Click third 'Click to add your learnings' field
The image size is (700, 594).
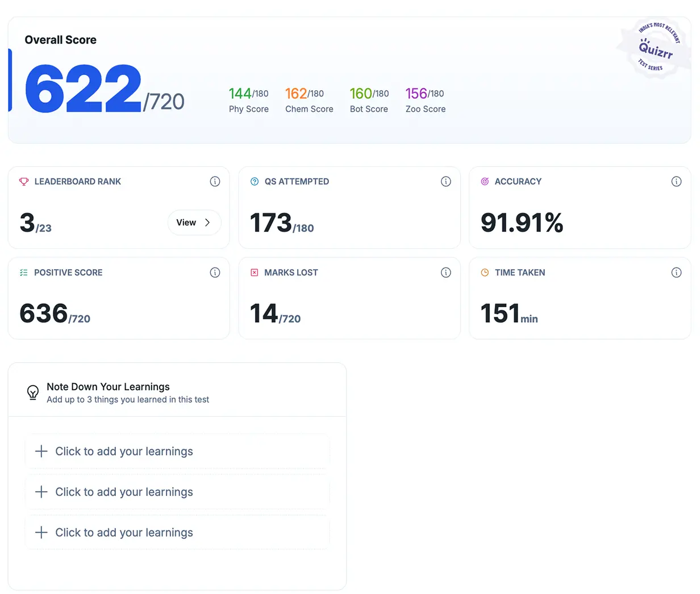point(177,533)
